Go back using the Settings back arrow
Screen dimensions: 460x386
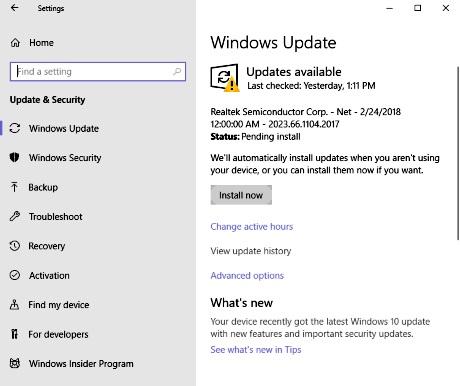[14, 8]
